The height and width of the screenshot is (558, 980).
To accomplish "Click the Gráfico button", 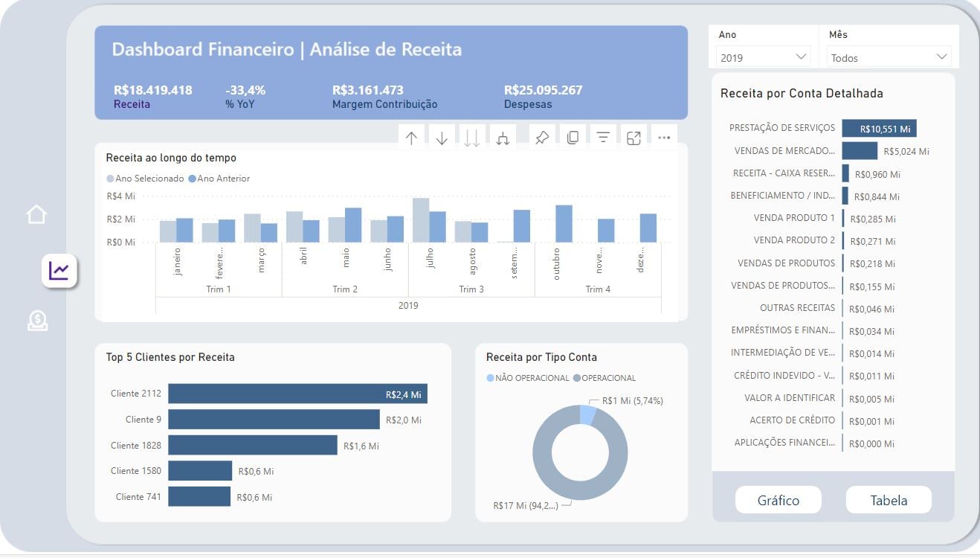I will 778,500.
